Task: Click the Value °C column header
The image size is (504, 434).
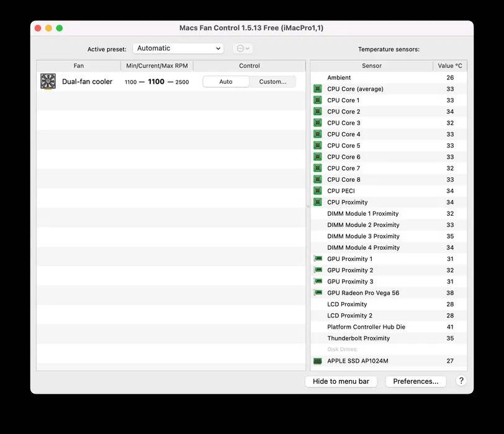Action: point(450,66)
